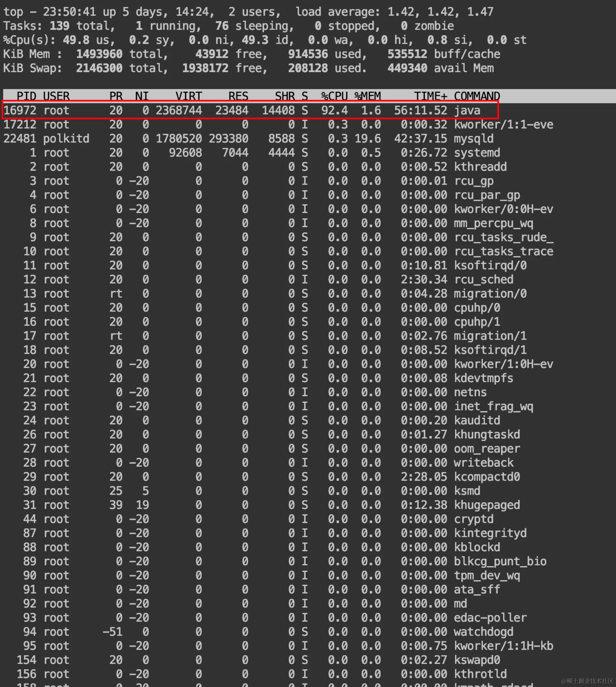
Task: Click the SHR column header
Action: [x=285, y=96]
